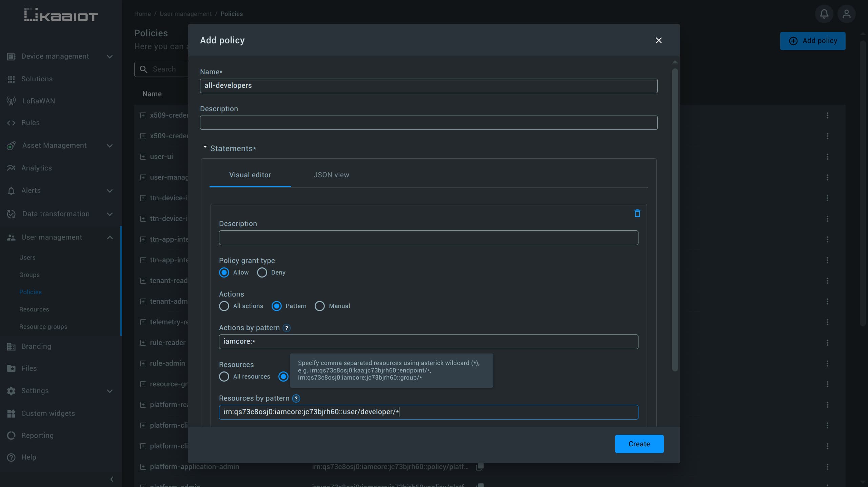Image resolution: width=868 pixels, height=487 pixels.
Task: Click help icon next to Resources by pattern
Action: [x=296, y=398]
